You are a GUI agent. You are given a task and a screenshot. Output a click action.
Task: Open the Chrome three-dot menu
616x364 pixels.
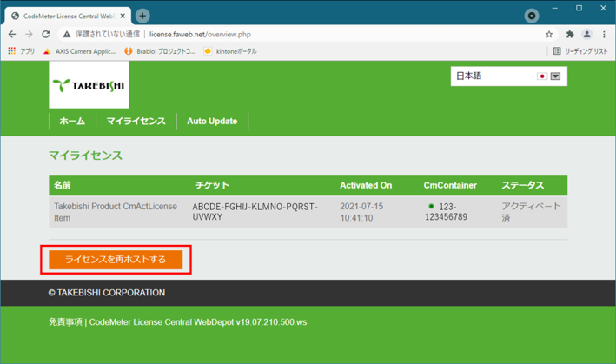click(603, 35)
